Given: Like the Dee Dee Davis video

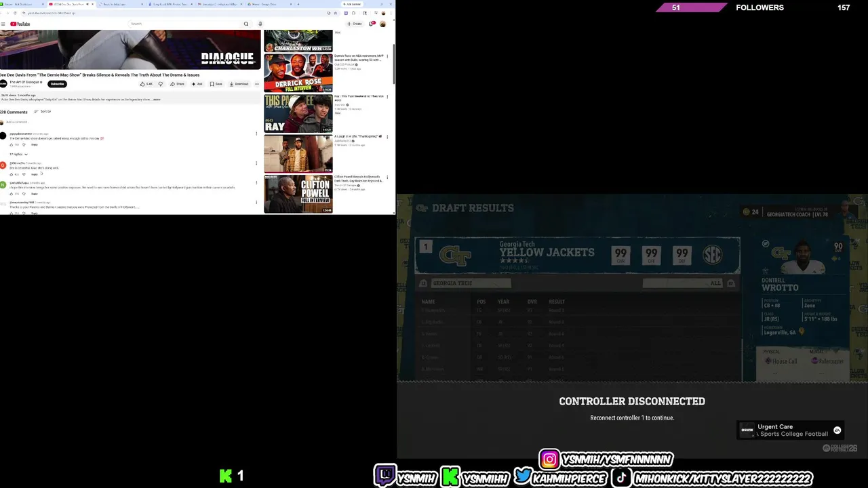Looking at the screenshot, I should [146, 84].
